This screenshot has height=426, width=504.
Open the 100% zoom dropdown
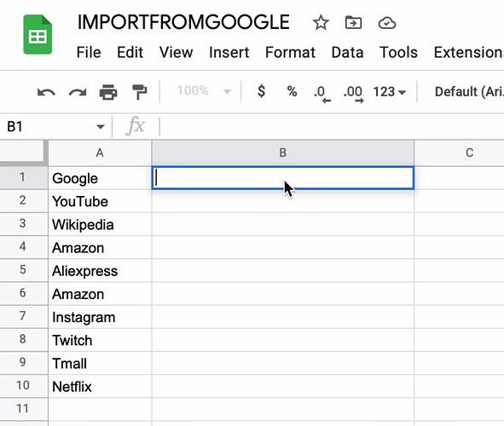coord(204,91)
